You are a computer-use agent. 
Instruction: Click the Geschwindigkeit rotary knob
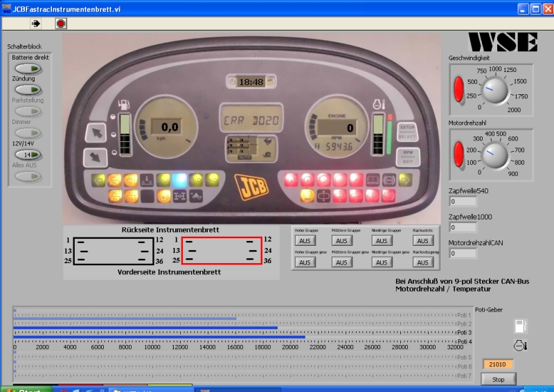pos(494,91)
